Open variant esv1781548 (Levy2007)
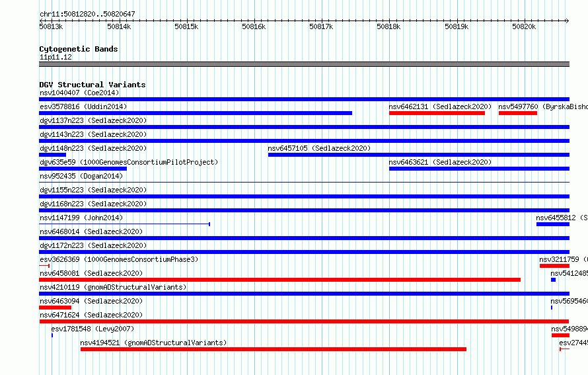588x375 pixels. point(52,335)
